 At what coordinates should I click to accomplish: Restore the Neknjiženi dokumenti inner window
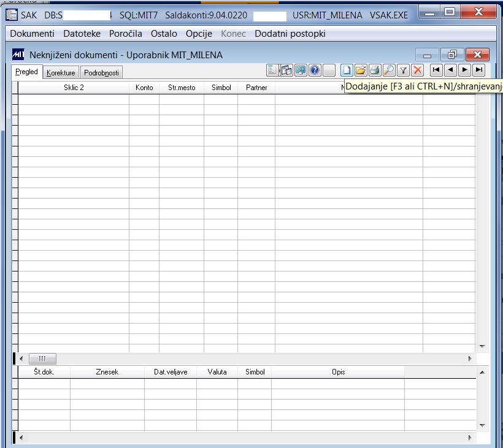click(x=452, y=55)
